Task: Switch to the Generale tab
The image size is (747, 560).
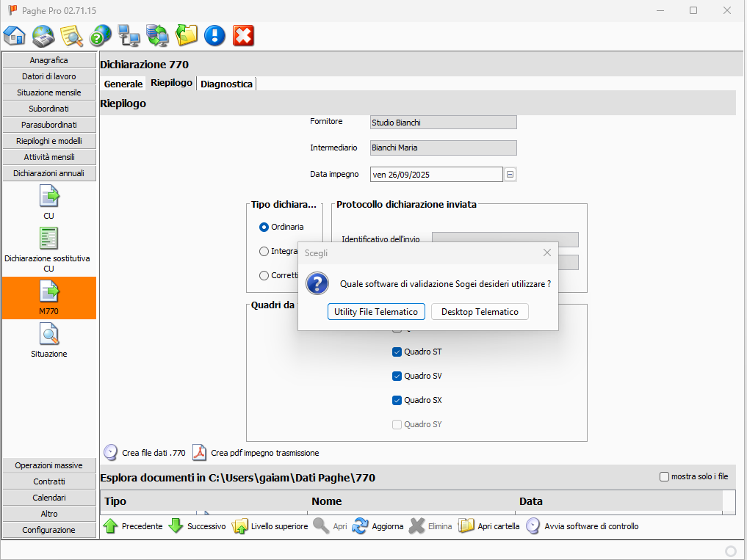Action: (123, 84)
